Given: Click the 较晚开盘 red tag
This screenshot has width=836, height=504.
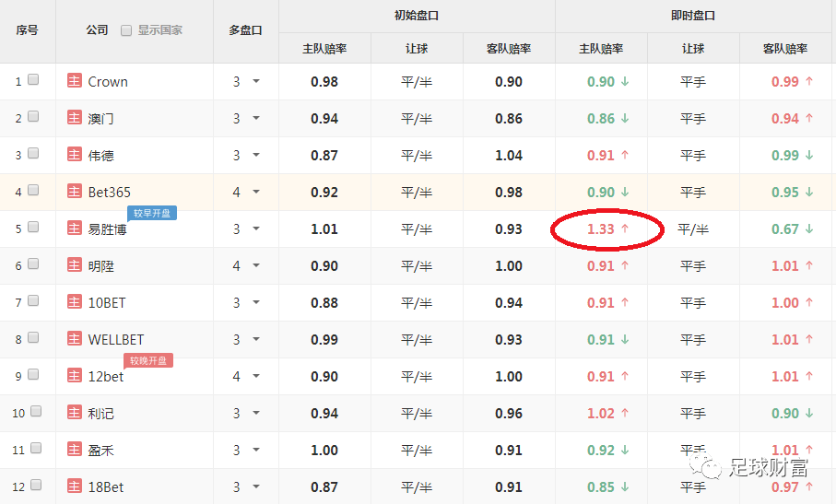Looking at the screenshot, I should (x=148, y=360).
